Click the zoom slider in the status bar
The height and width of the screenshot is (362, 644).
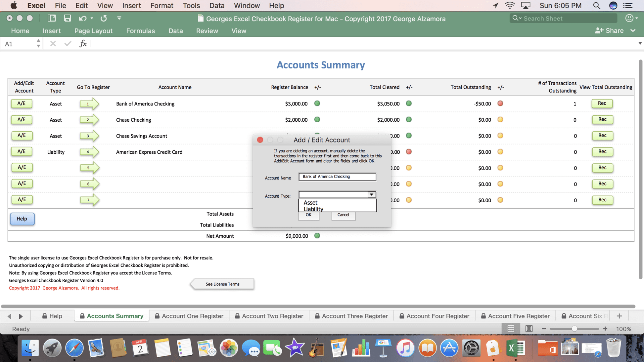pyautogui.click(x=575, y=329)
